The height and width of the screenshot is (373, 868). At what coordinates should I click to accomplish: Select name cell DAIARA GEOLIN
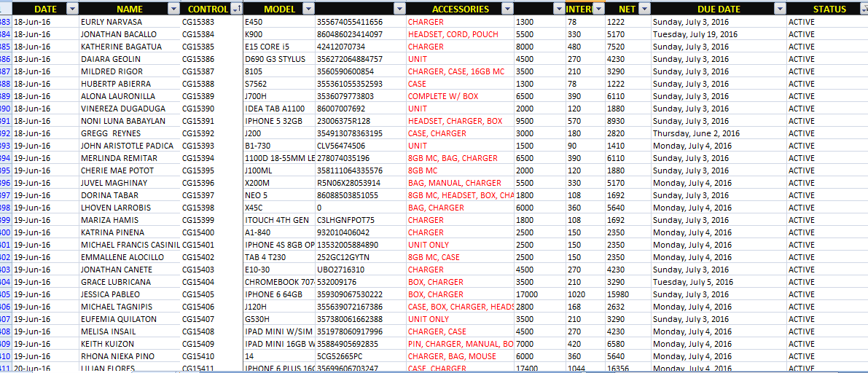(130, 59)
